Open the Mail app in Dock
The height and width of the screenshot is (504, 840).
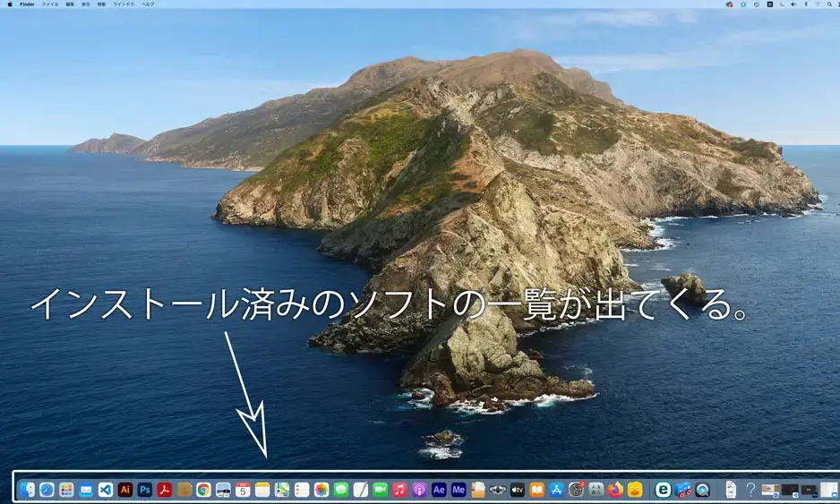[86, 489]
